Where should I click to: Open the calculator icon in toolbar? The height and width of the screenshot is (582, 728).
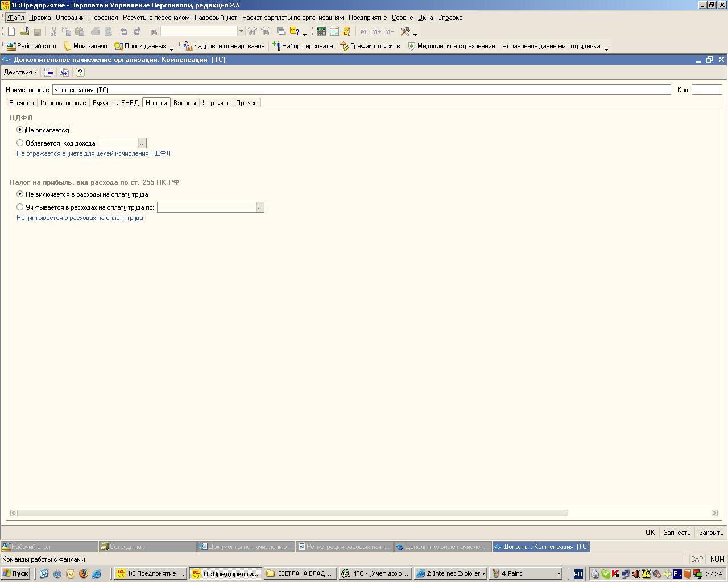point(321,32)
